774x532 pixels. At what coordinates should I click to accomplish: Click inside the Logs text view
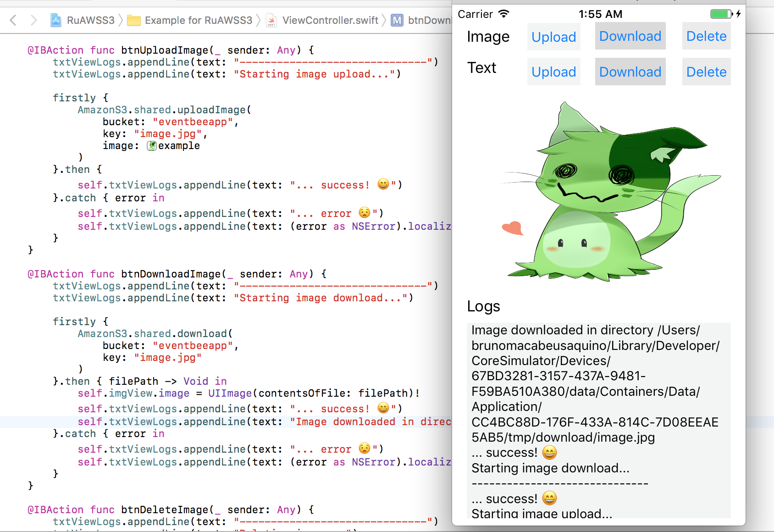(x=599, y=421)
